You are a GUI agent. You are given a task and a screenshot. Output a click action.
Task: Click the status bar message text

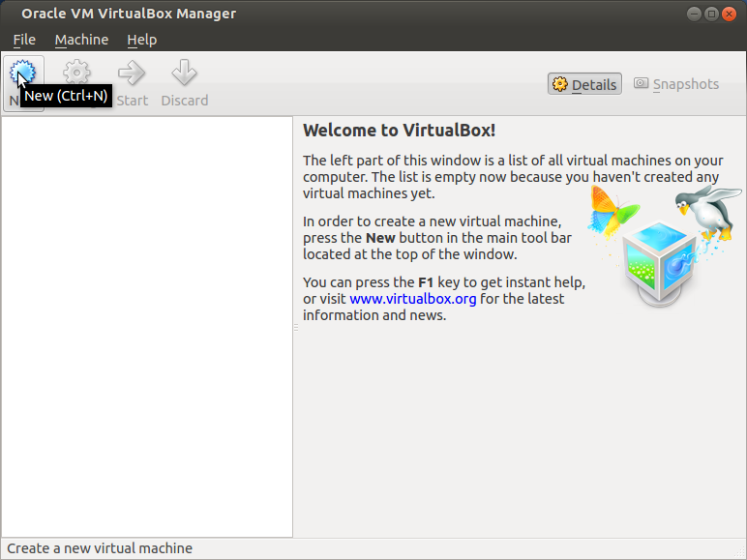[100, 548]
